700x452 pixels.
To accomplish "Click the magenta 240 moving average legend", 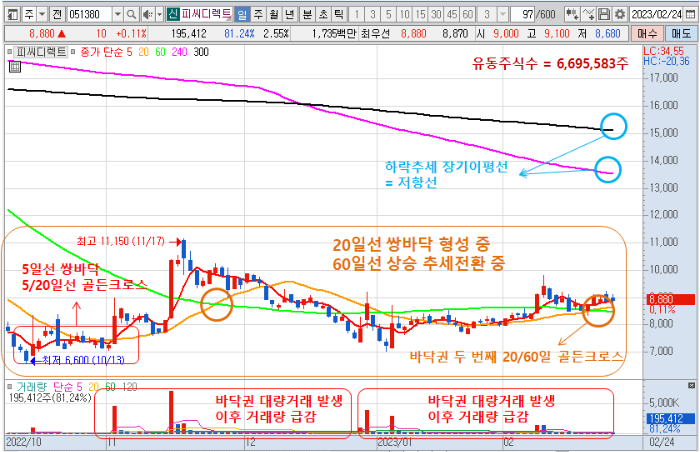I will [x=179, y=52].
